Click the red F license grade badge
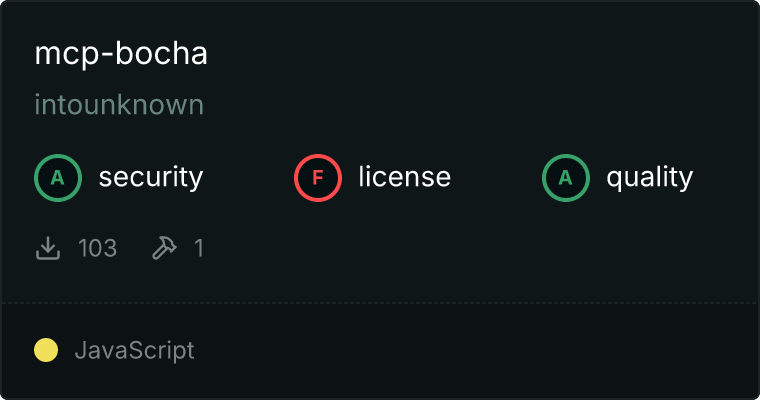Image resolution: width=760 pixels, height=400 pixels. [318, 178]
